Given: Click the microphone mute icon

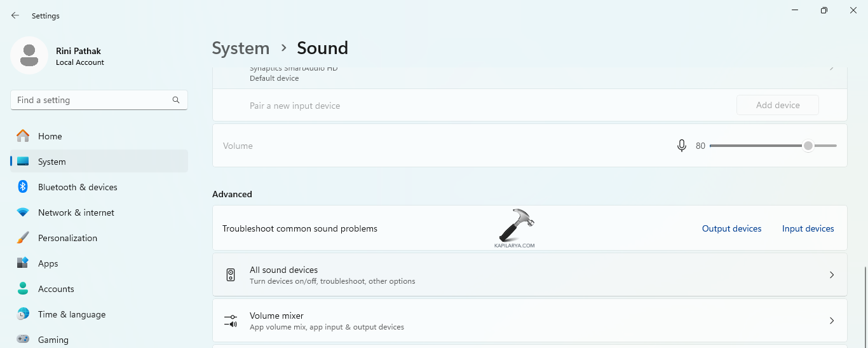Looking at the screenshot, I should pyautogui.click(x=682, y=146).
